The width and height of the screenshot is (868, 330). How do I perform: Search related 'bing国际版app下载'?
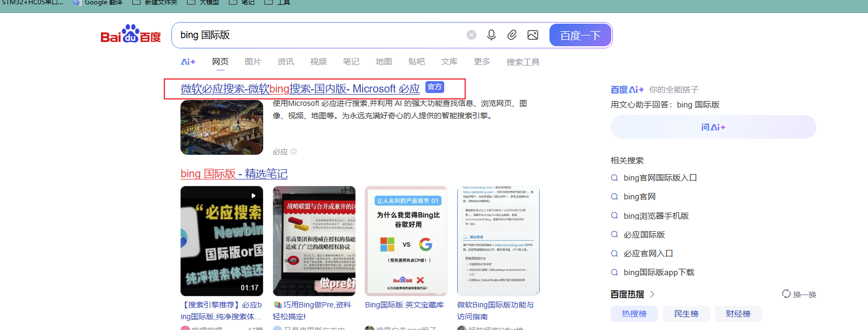659,272
